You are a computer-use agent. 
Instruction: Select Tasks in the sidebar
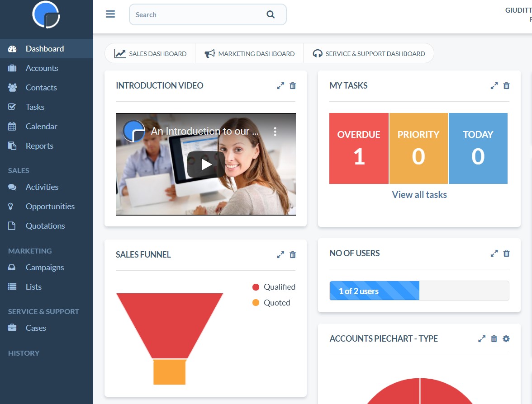(47, 107)
